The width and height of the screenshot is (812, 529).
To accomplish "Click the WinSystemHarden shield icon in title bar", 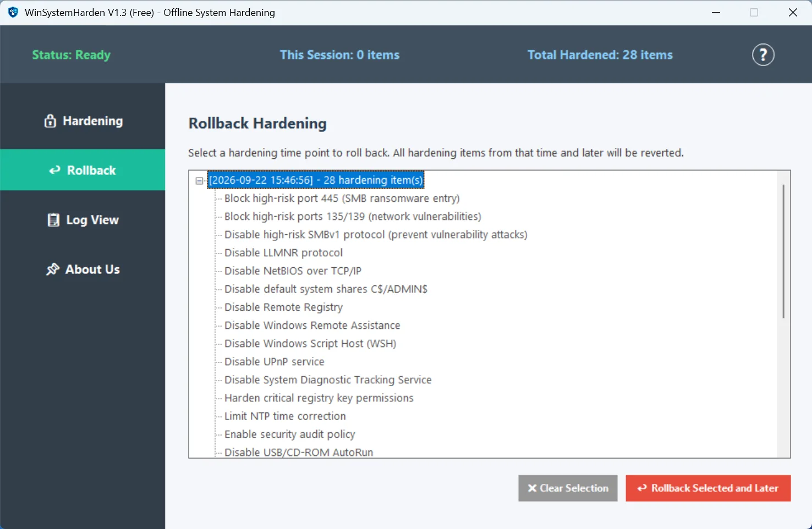I will point(13,12).
